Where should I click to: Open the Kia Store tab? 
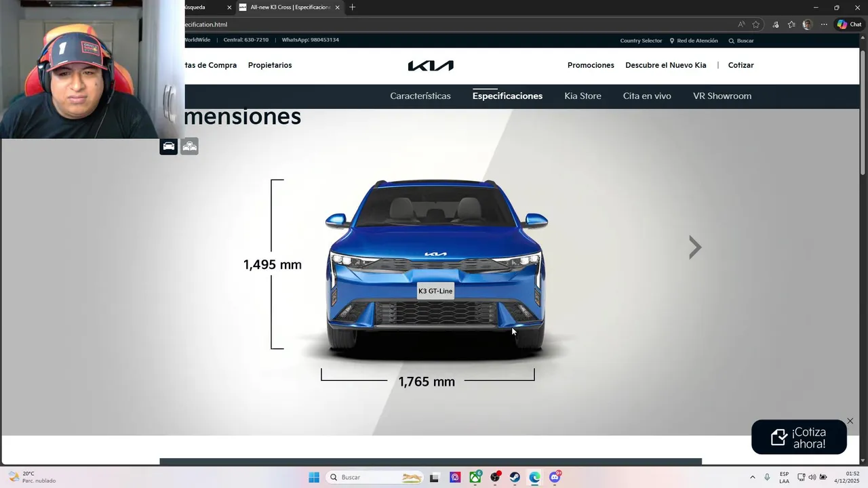(583, 96)
